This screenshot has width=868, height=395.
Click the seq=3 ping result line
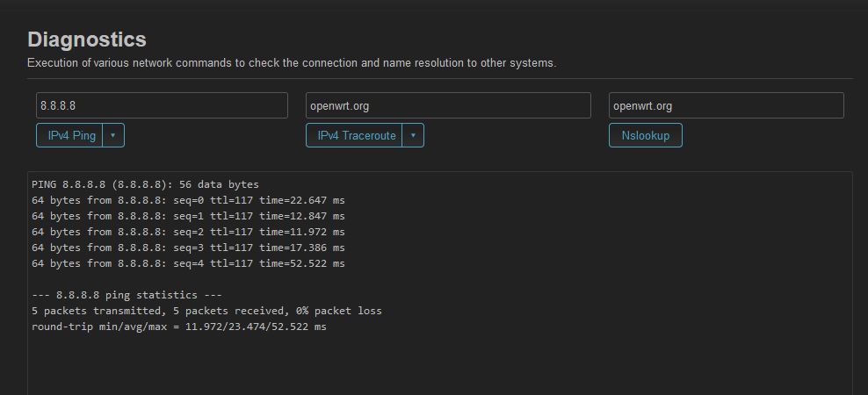coord(188,248)
